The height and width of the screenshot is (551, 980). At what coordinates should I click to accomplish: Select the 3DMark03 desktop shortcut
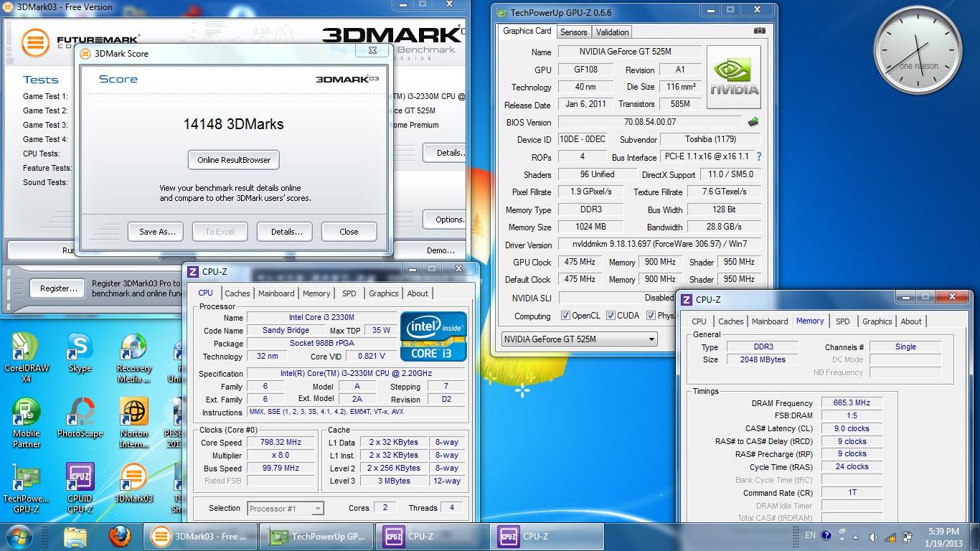(134, 483)
